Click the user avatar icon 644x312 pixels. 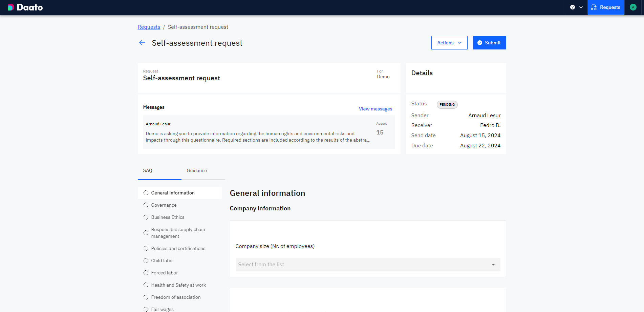[633, 7]
